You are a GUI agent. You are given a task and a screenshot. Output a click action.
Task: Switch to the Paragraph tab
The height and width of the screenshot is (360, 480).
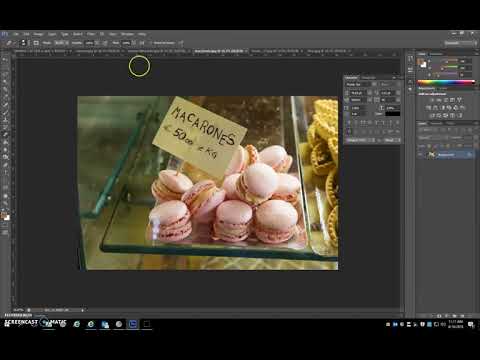point(369,78)
